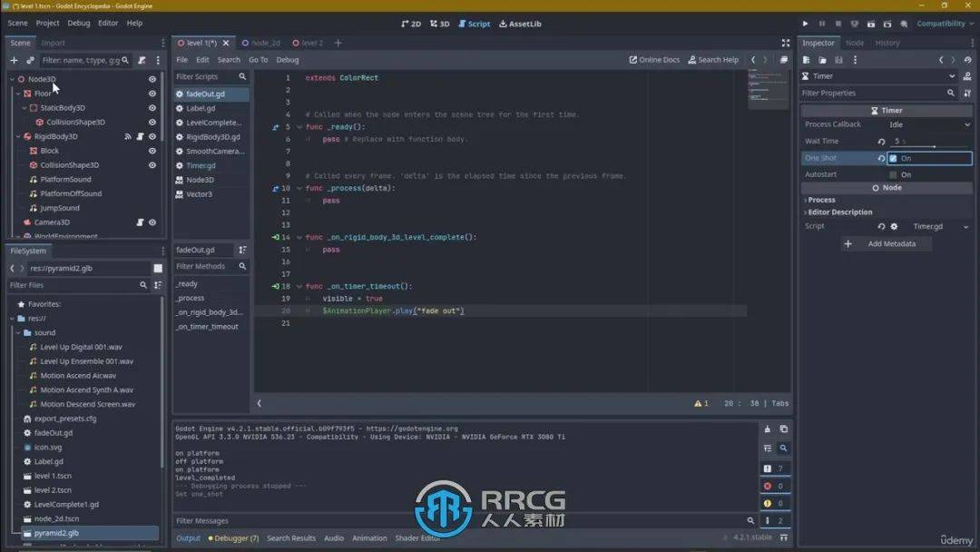This screenshot has height=552, width=980.
Task: Open the Debug menu in top bar
Action: point(79,23)
